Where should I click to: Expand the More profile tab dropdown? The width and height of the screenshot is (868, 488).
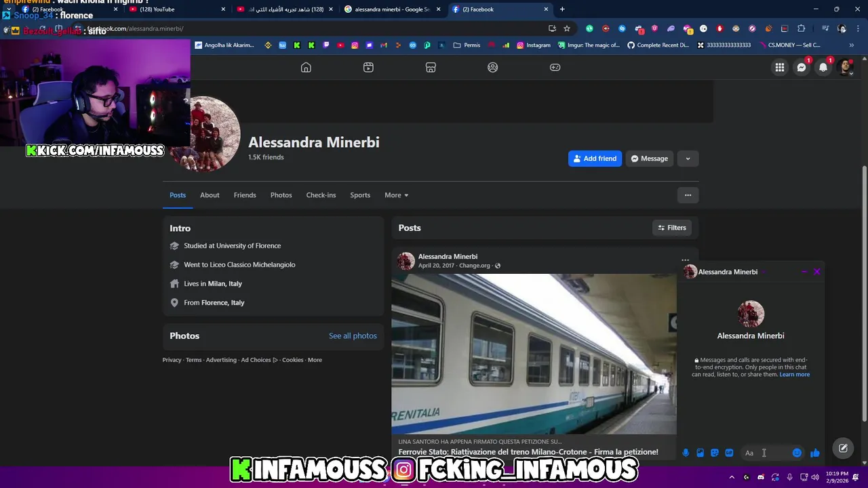coord(397,195)
